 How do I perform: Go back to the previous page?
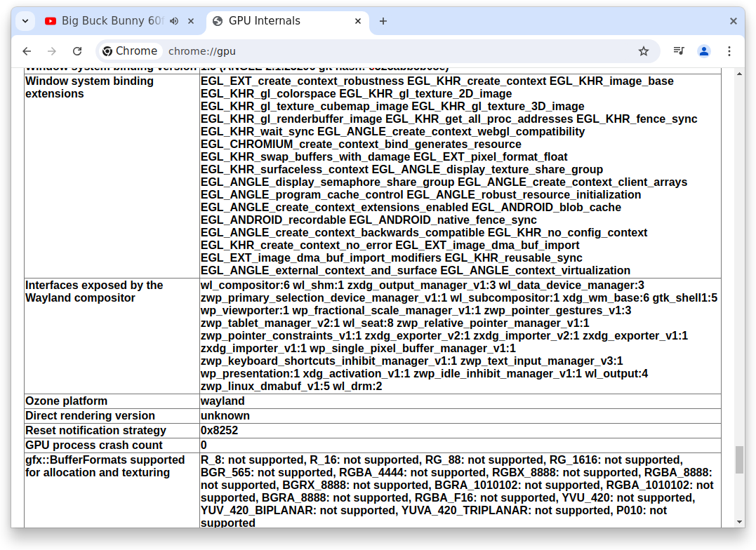click(27, 51)
